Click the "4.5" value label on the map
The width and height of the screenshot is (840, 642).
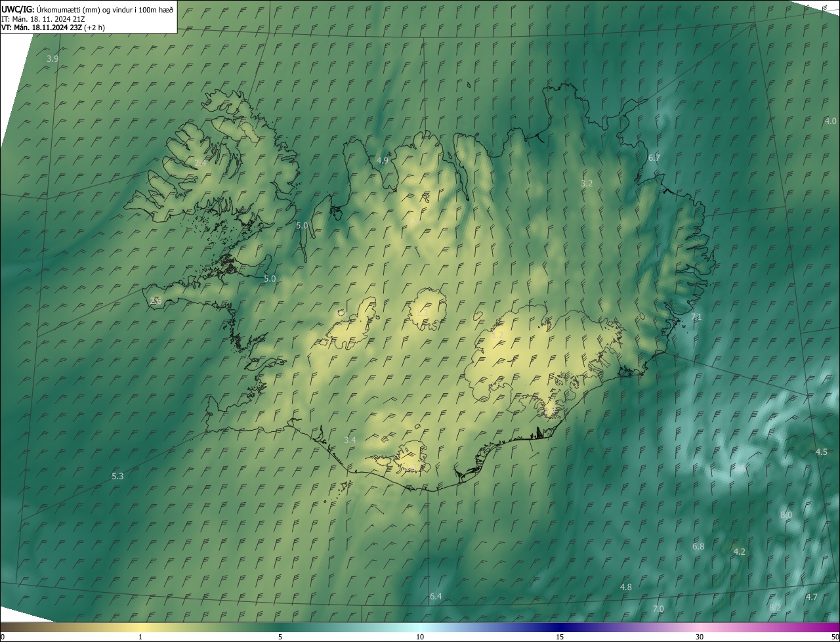821,452
